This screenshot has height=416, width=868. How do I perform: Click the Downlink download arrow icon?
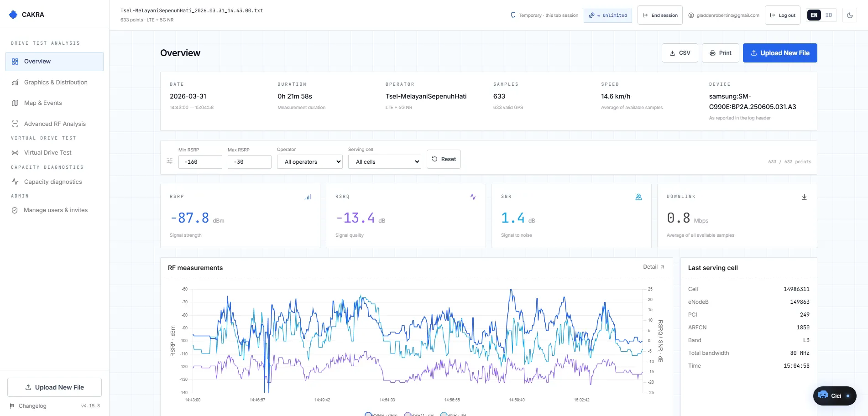click(x=805, y=197)
